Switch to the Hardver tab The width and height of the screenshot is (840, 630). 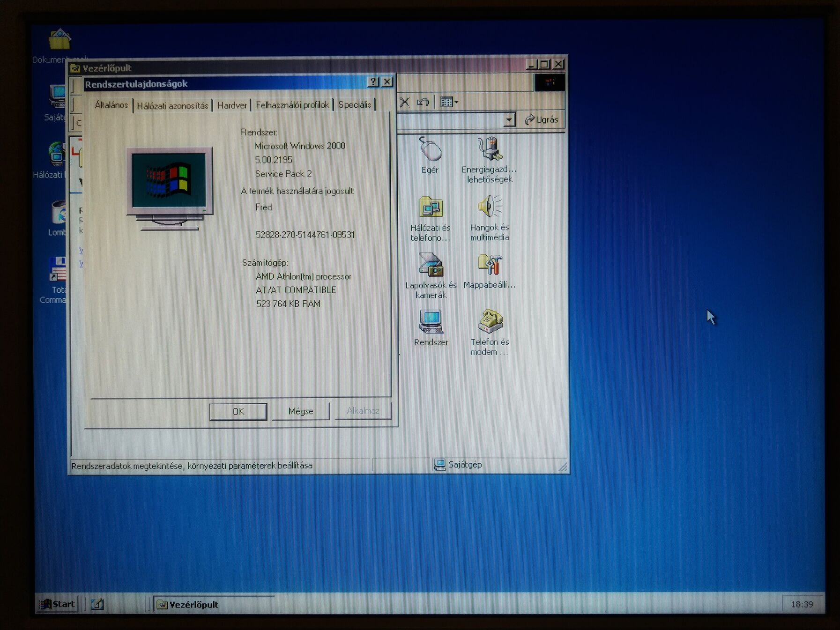[232, 105]
